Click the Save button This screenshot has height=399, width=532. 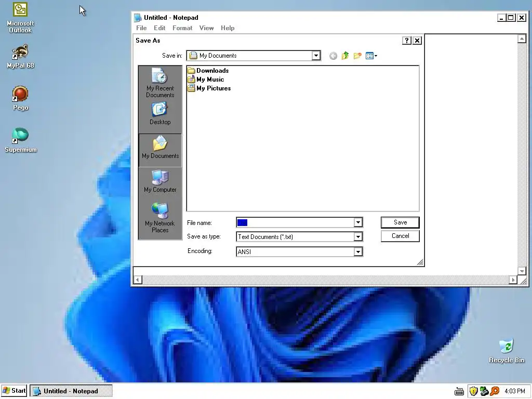[400, 222]
